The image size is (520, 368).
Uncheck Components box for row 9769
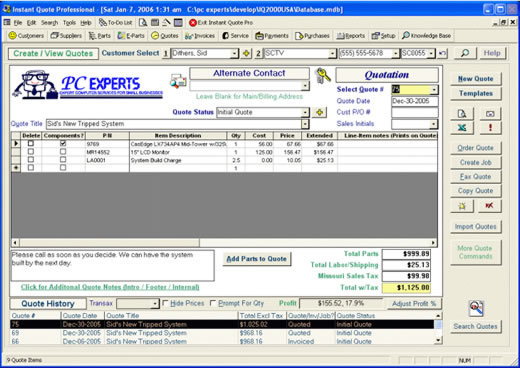click(x=63, y=143)
